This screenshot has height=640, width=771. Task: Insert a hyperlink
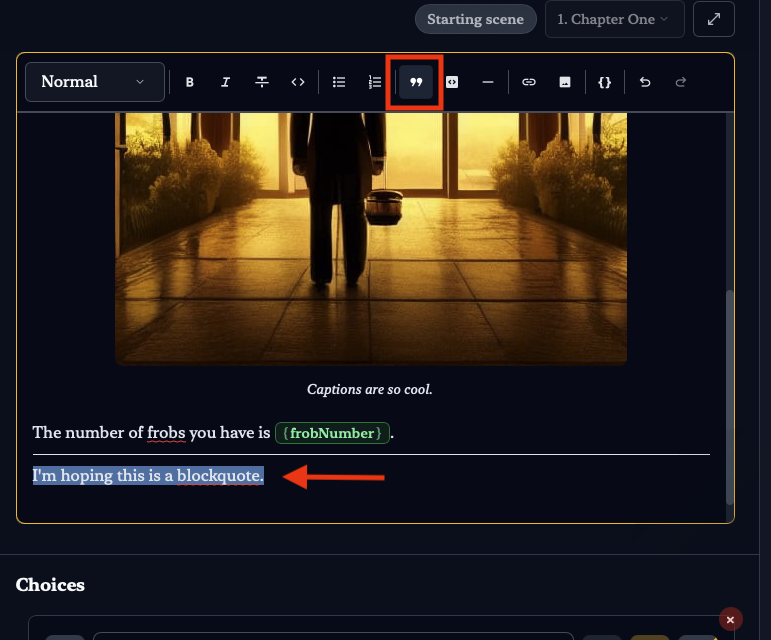pyautogui.click(x=529, y=82)
